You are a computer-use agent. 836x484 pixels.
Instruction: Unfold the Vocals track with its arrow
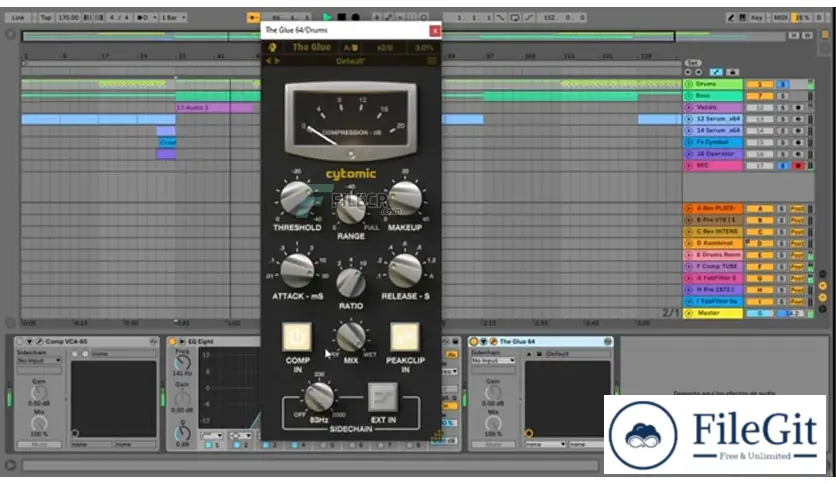pyautogui.click(x=688, y=108)
